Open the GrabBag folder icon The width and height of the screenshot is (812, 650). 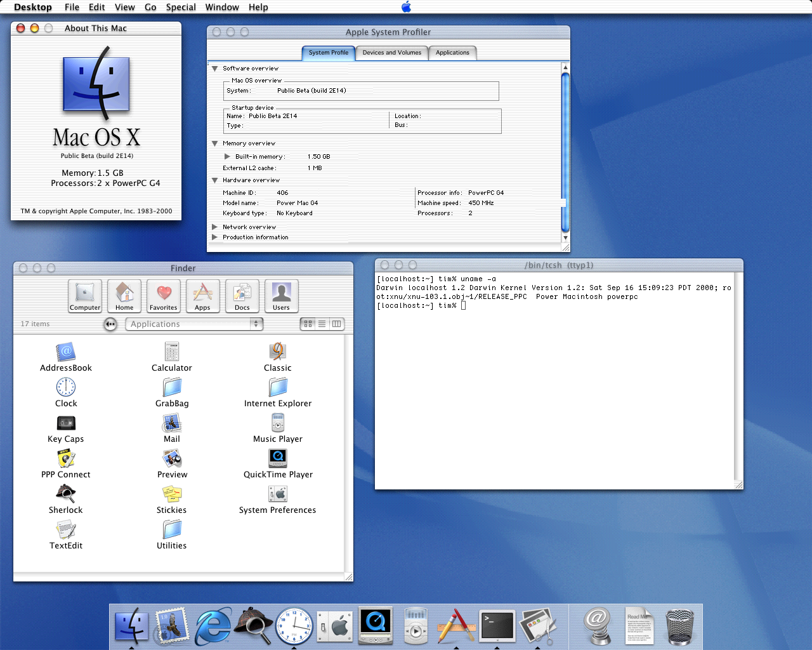(x=172, y=387)
